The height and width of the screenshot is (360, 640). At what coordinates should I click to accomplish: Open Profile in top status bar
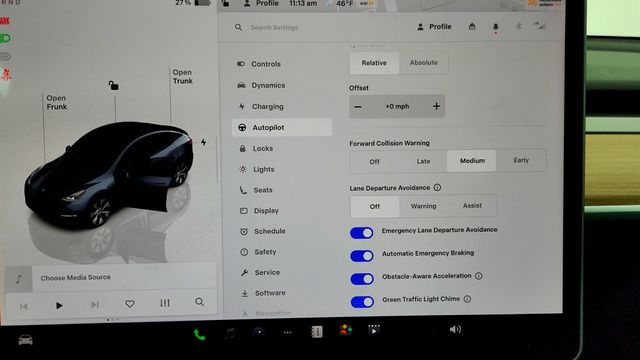(x=261, y=4)
